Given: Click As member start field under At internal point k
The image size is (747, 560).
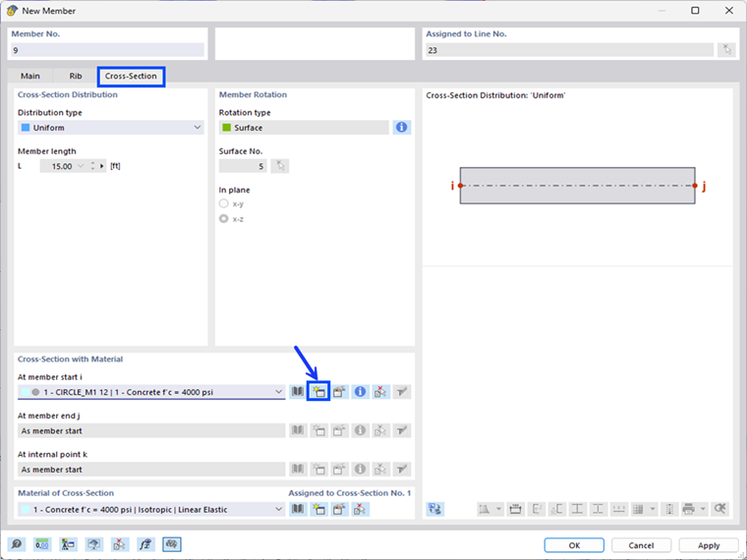Looking at the screenshot, I should [x=151, y=469].
